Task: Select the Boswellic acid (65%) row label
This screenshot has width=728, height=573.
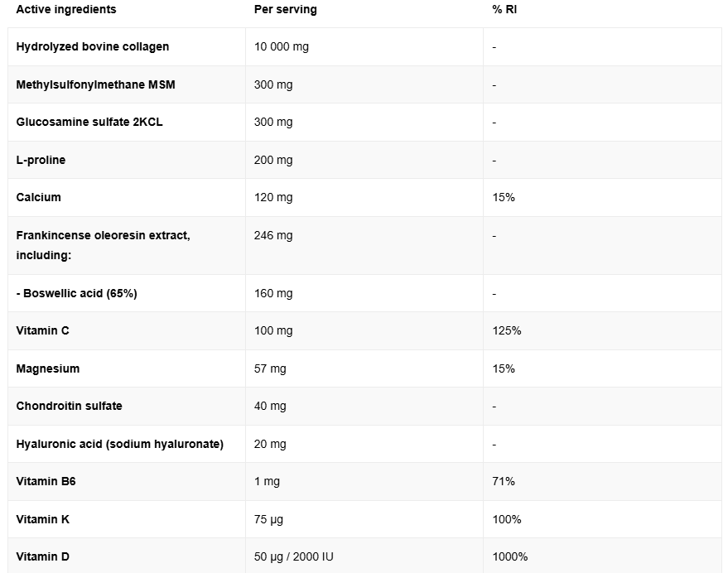Action: pyautogui.click(x=76, y=293)
